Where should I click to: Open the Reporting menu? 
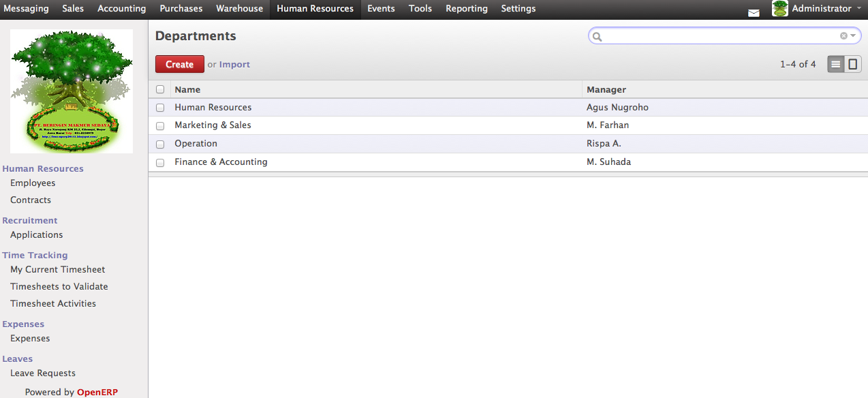click(467, 9)
